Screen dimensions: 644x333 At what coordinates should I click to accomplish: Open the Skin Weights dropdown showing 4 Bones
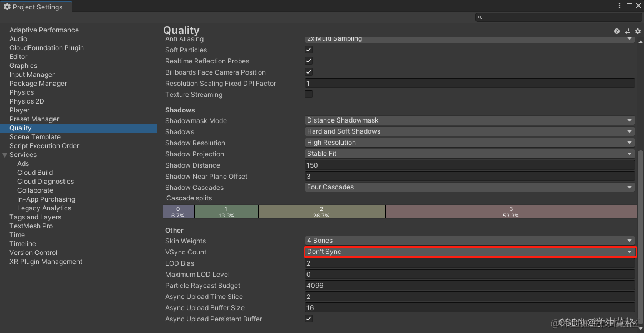469,241
